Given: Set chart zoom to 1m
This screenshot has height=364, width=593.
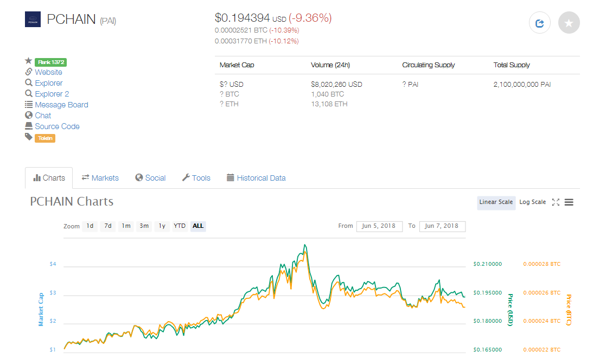Looking at the screenshot, I should (x=126, y=226).
